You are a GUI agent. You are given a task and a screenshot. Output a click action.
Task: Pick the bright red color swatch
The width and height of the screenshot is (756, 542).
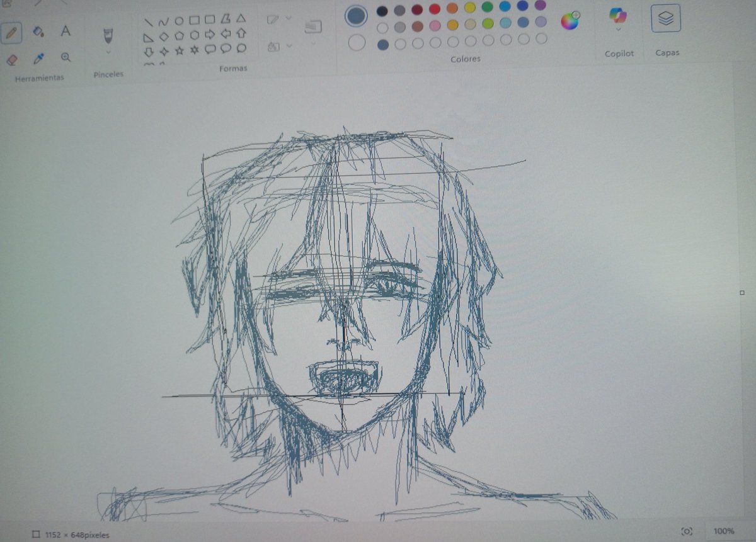pos(435,9)
